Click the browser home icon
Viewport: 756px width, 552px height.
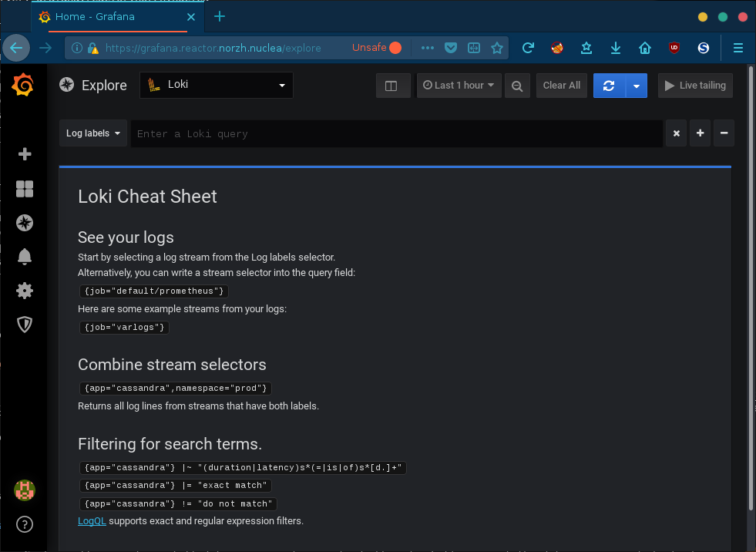(644, 48)
